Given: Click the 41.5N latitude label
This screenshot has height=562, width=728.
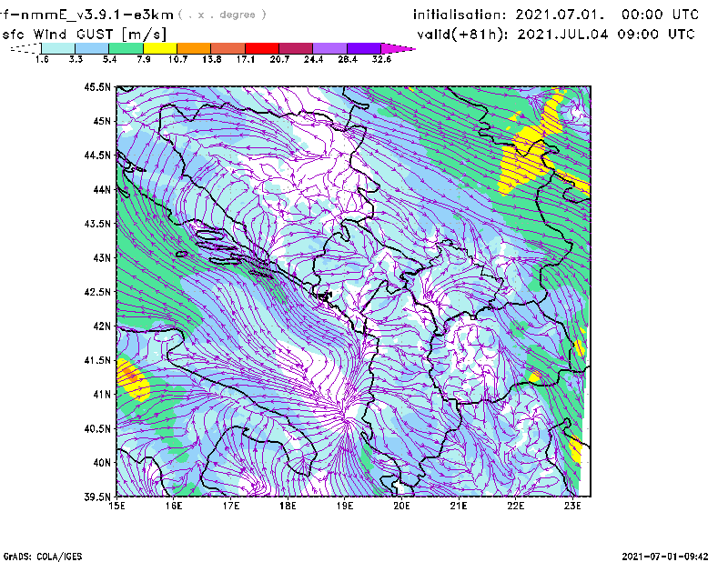Looking at the screenshot, I should click(97, 360).
